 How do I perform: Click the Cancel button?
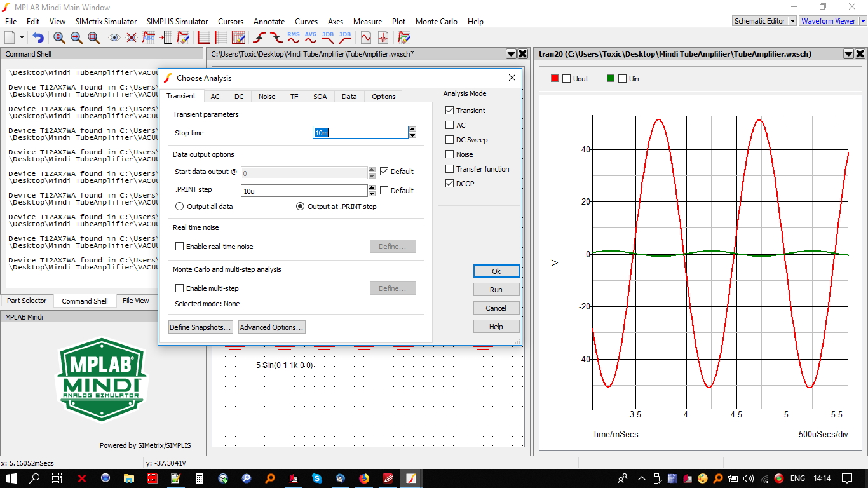point(496,308)
